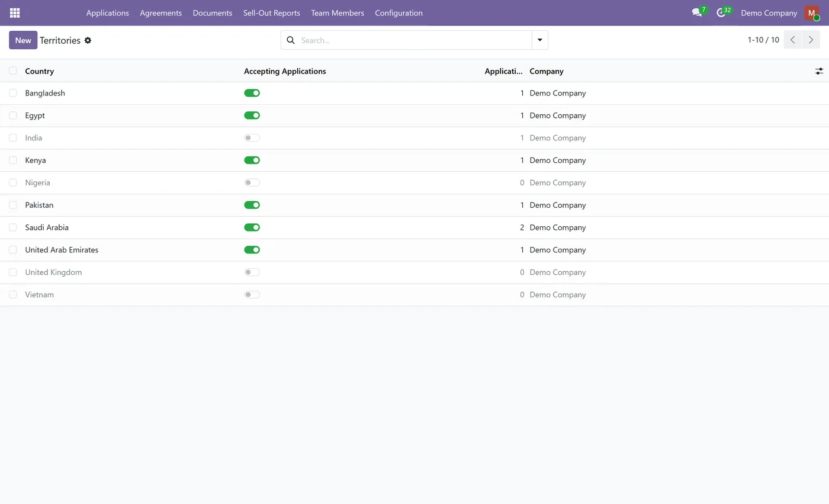
Task: Select all rows checkbox in header
Action: (13, 70)
